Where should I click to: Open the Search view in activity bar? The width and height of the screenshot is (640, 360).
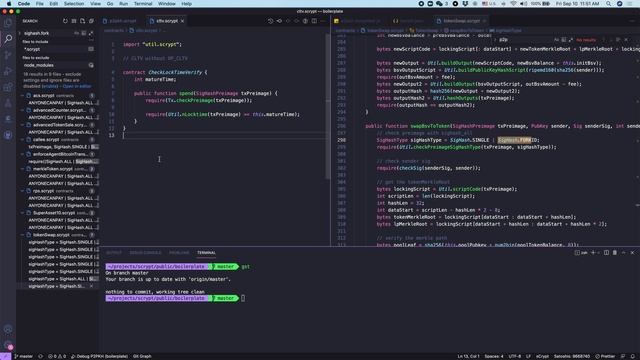(x=8, y=39)
